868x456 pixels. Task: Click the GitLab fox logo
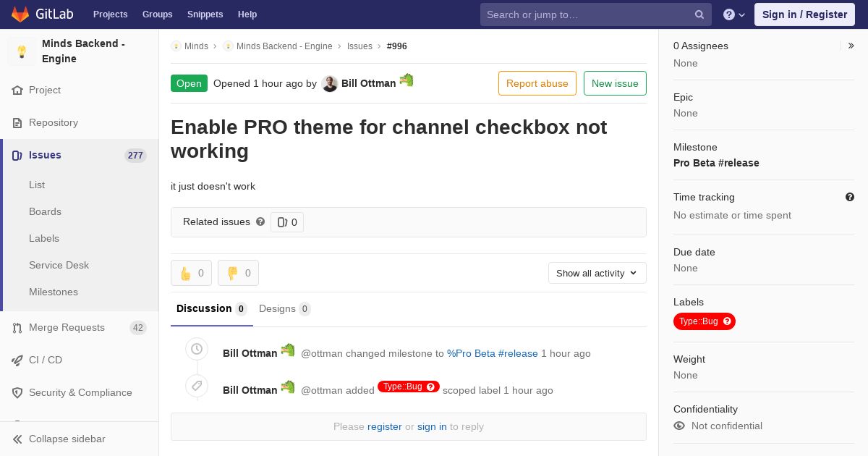point(20,14)
